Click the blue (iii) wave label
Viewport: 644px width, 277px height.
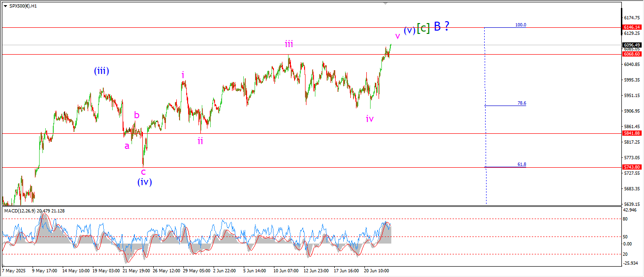point(101,71)
